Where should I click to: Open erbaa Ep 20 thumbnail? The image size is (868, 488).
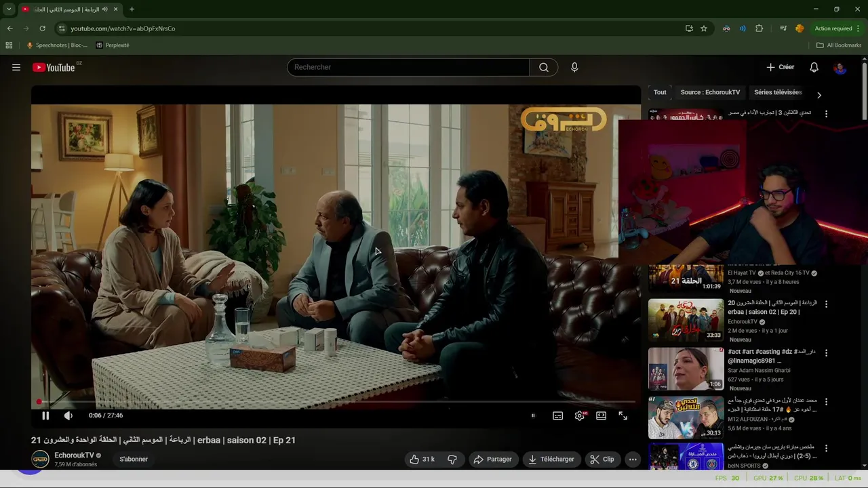pos(686,321)
